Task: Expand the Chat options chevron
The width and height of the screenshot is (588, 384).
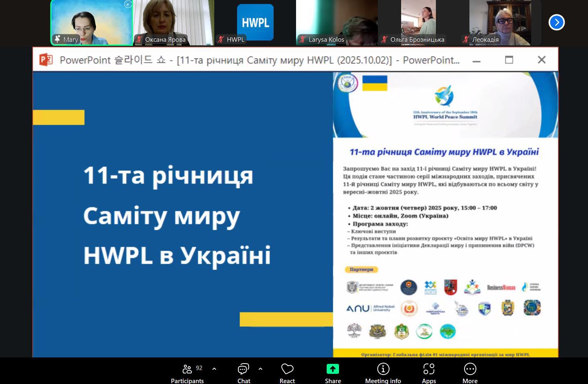Action: 260,369
